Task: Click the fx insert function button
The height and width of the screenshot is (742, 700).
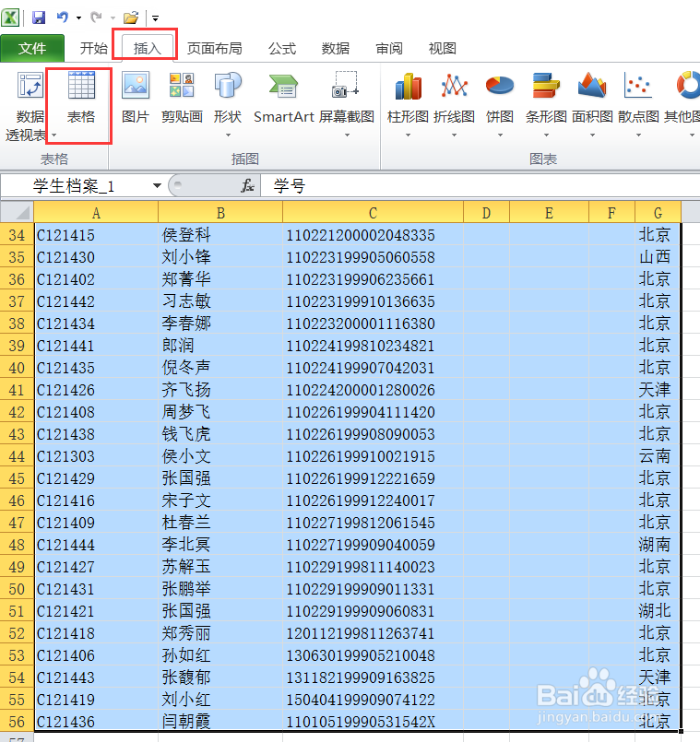Action: [x=247, y=186]
